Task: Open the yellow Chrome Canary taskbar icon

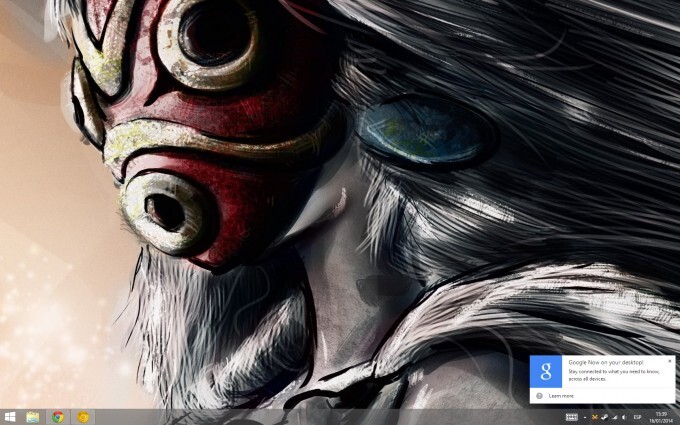Action: pyautogui.click(x=84, y=416)
